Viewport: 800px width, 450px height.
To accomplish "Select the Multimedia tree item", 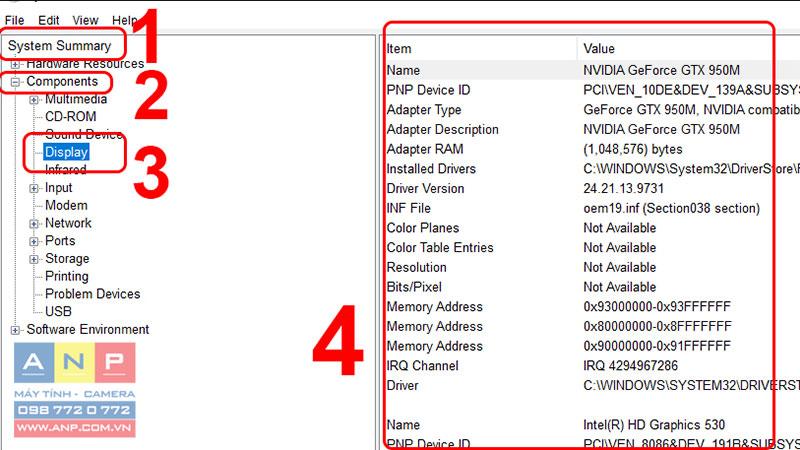I will point(76,99).
